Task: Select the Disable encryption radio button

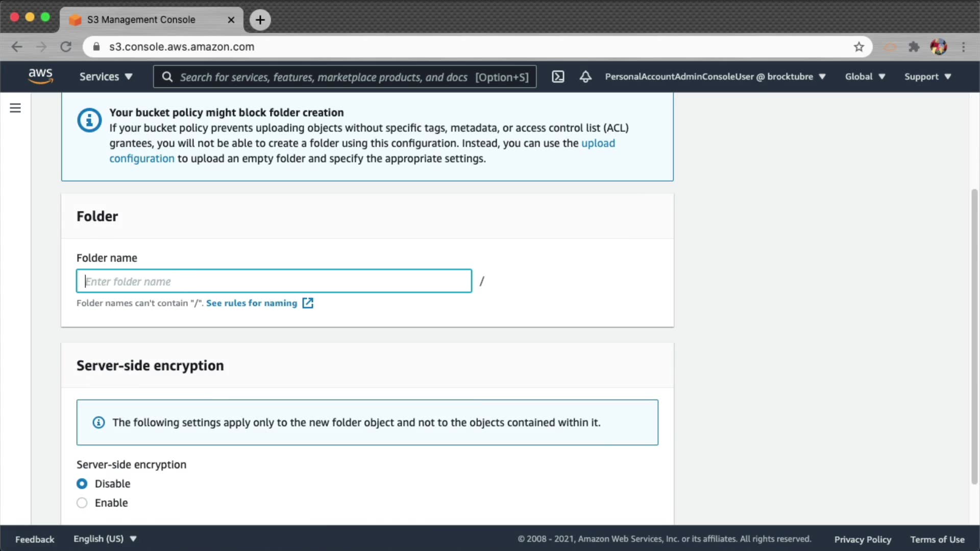Action: pyautogui.click(x=82, y=484)
